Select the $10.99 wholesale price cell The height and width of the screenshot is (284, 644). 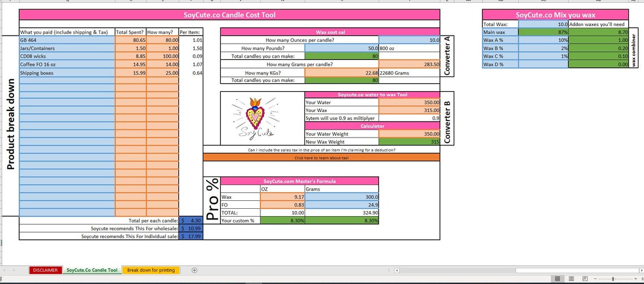pyautogui.click(x=191, y=229)
